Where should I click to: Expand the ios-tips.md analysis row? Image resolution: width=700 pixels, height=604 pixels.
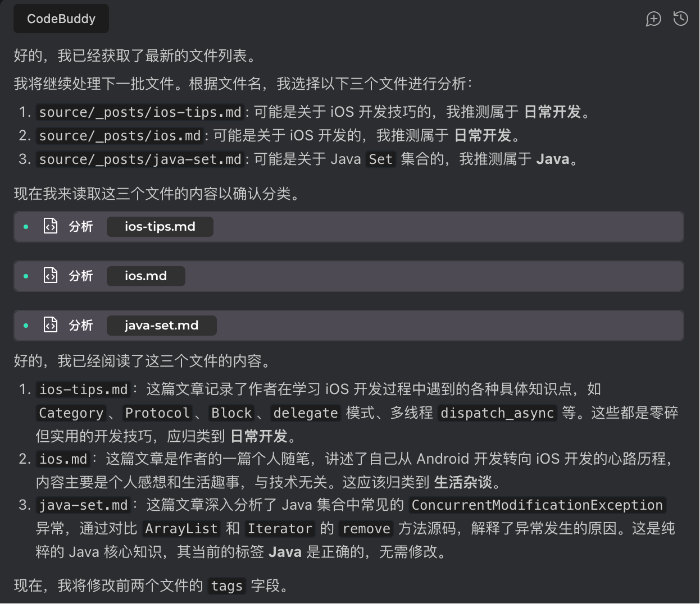coord(348,227)
